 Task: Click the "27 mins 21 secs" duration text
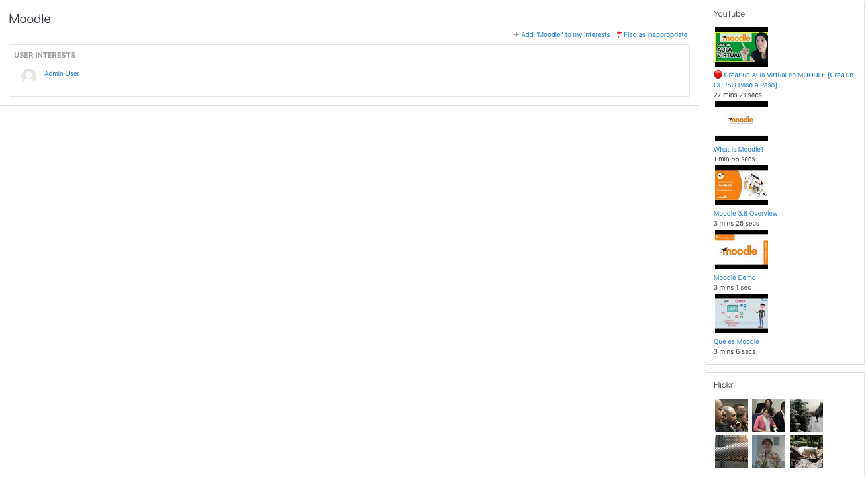coord(738,95)
